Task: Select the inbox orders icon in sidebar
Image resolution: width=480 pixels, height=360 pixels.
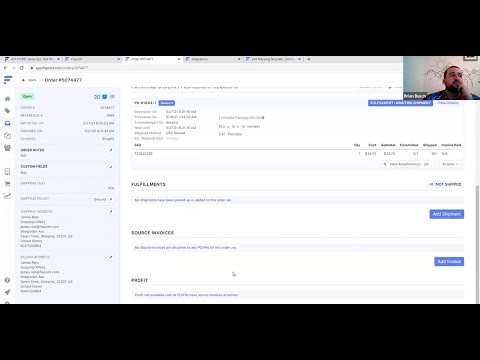Action: click(7, 123)
